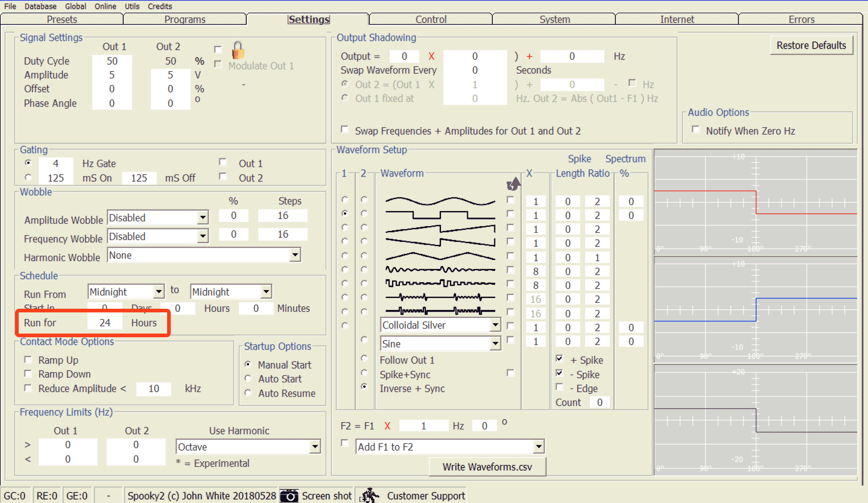Screen dimensions: 868x503
Task: Switch to the System tab
Action: tap(554, 19)
